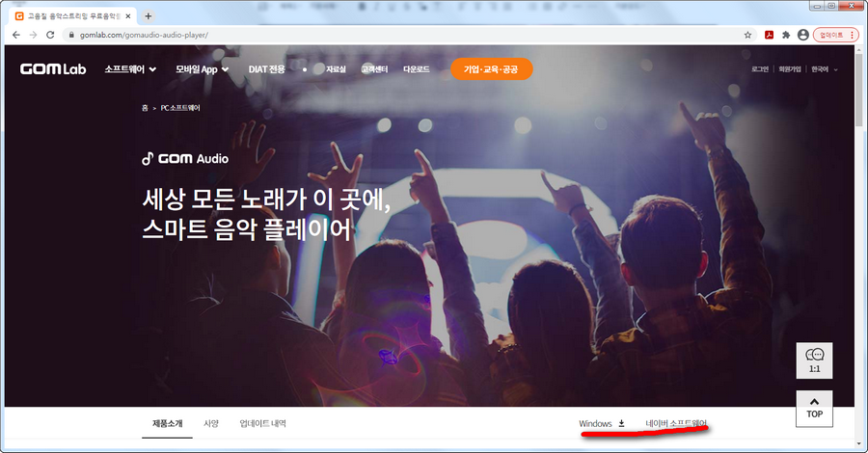Open the DIAT 전용 menu item
The image size is (868, 453).
click(x=267, y=69)
